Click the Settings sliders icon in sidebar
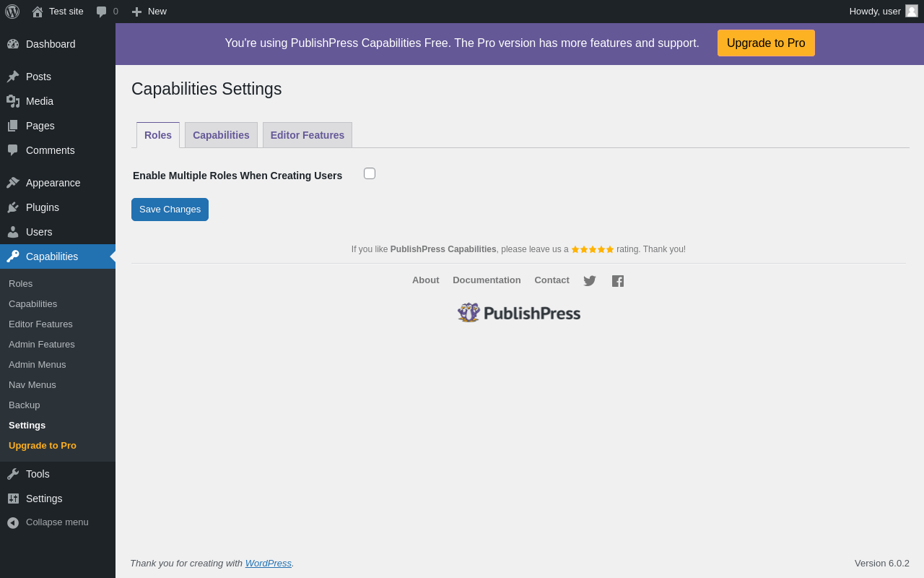 tap(13, 499)
